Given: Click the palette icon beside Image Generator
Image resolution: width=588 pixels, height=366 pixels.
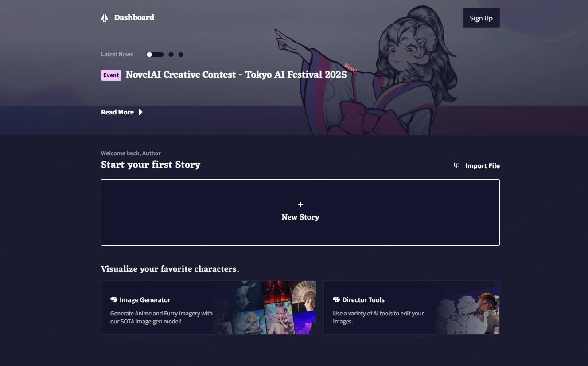Looking at the screenshot, I should (114, 300).
